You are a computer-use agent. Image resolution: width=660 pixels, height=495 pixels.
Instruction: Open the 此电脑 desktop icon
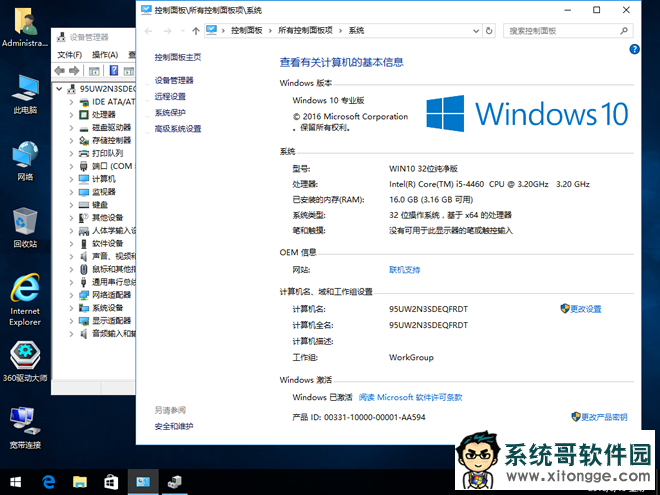tap(25, 94)
